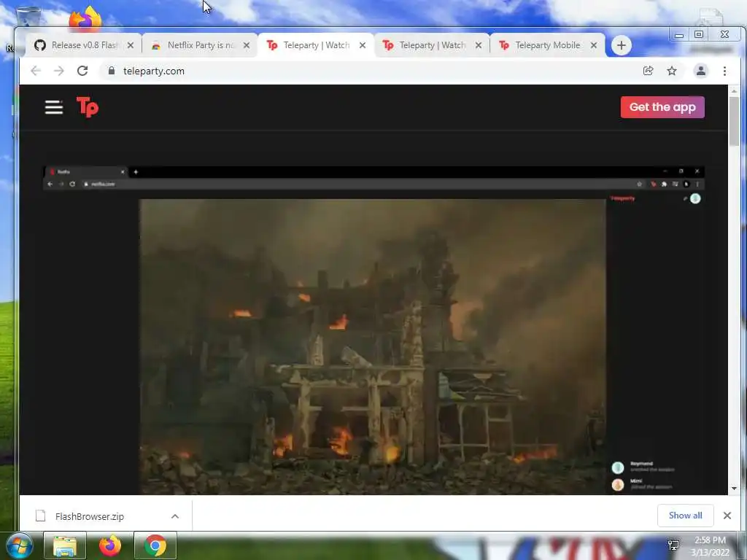The height and width of the screenshot is (560, 747).
Task: Expand FlashBrowser.zip download options chevron
Action: 175,516
